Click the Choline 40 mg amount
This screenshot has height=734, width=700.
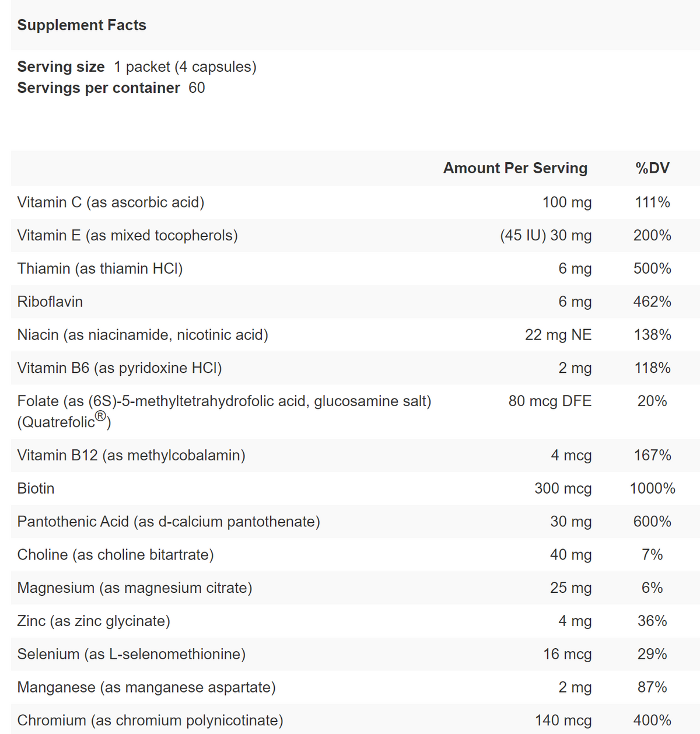click(570, 555)
